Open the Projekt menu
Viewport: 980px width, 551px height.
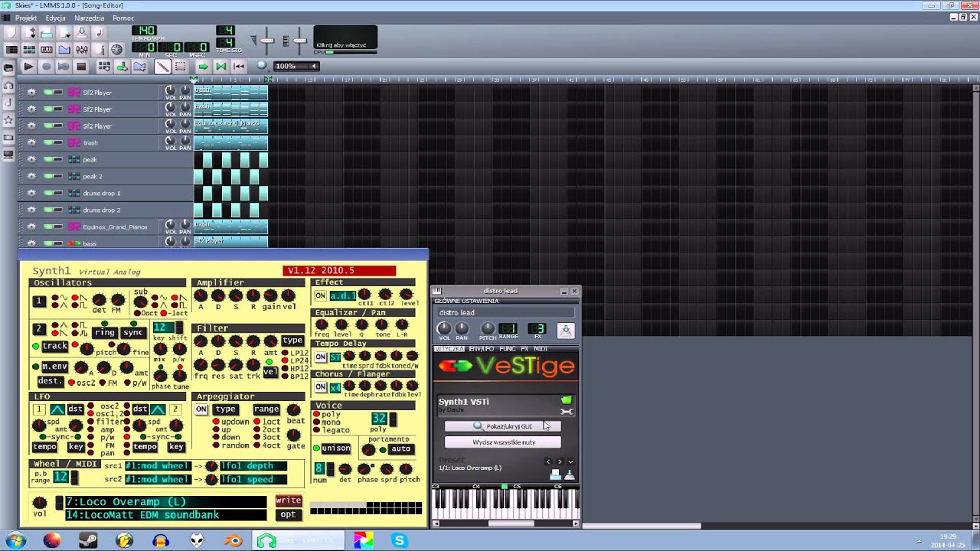coord(26,18)
